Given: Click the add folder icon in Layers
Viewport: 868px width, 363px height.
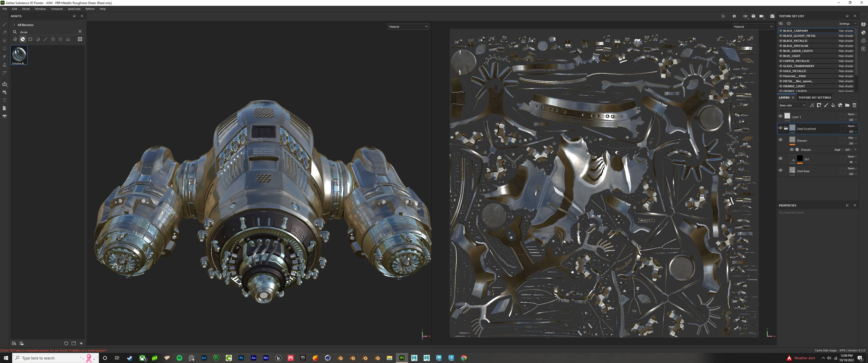Looking at the screenshot, I should [x=847, y=105].
